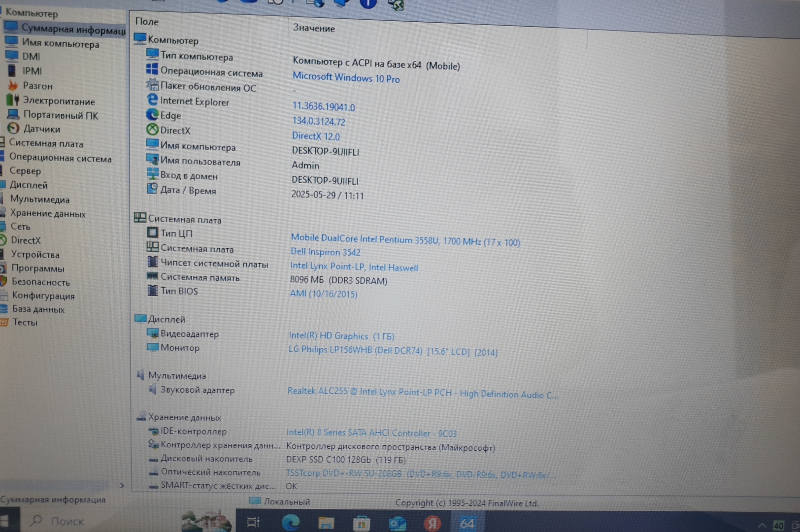Click RAM icon beside Системная память
Screen dimensions: 800x532
153,276
